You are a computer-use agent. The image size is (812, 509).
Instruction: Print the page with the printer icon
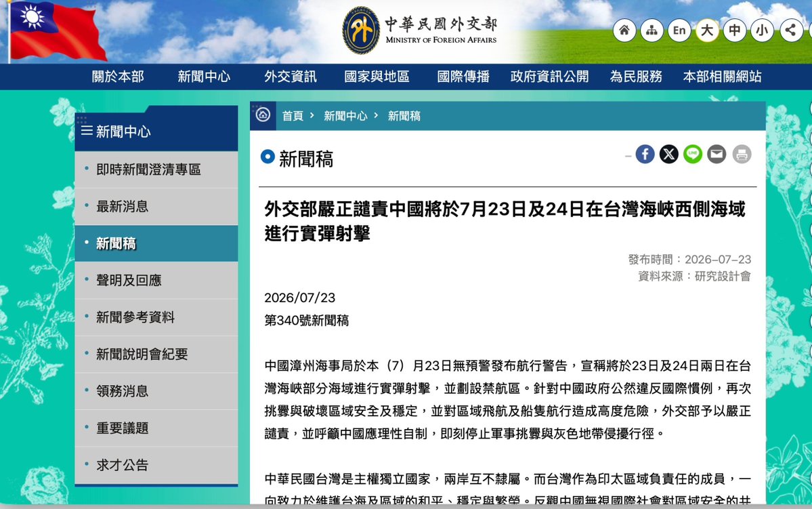point(742,154)
